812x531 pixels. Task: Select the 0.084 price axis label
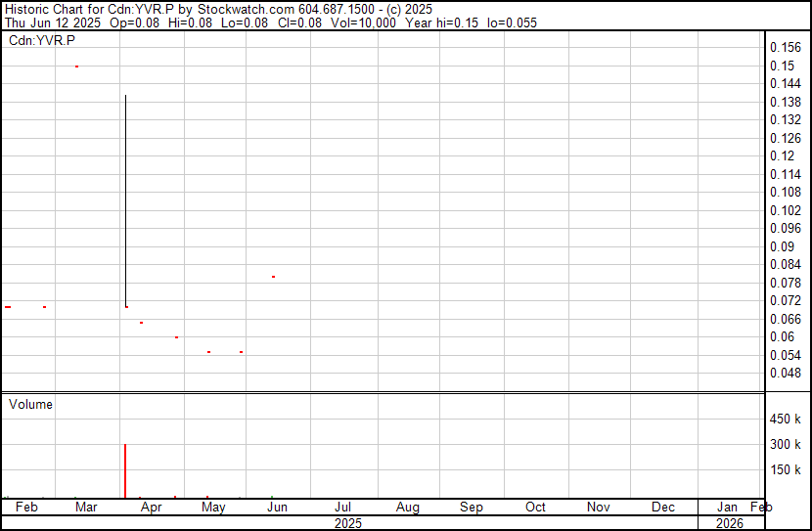(785, 264)
